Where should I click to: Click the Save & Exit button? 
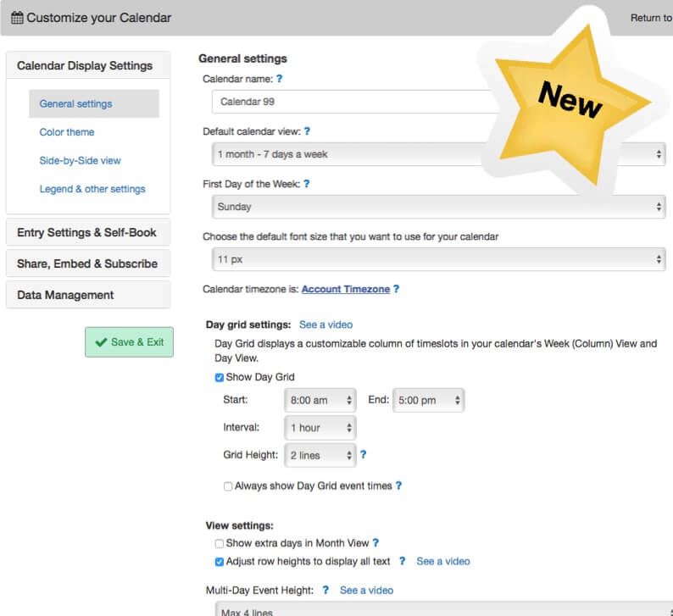pyautogui.click(x=129, y=341)
